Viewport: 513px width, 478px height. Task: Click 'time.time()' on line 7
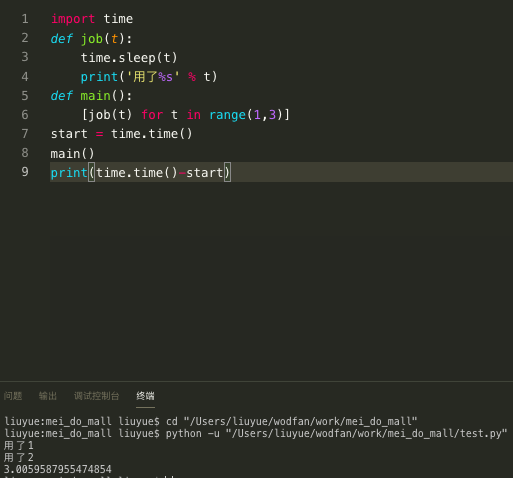[152, 134]
